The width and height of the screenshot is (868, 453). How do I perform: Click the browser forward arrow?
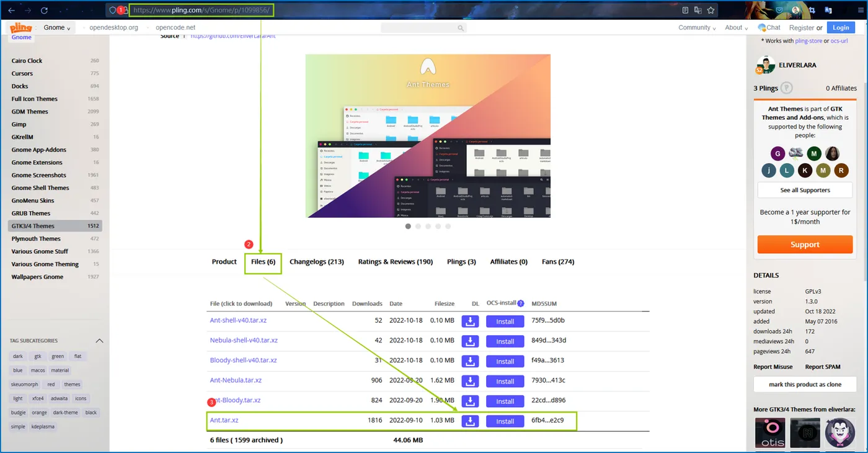point(27,11)
